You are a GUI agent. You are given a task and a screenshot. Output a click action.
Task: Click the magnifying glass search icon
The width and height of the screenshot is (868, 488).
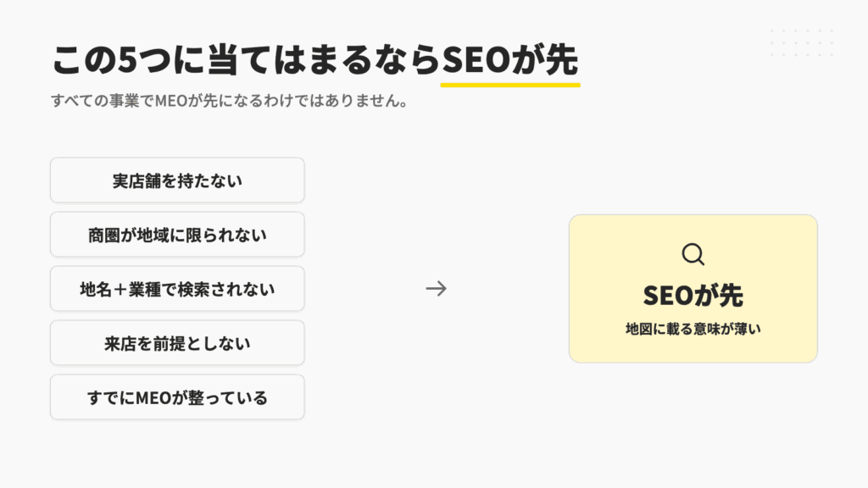coord(693,254)
